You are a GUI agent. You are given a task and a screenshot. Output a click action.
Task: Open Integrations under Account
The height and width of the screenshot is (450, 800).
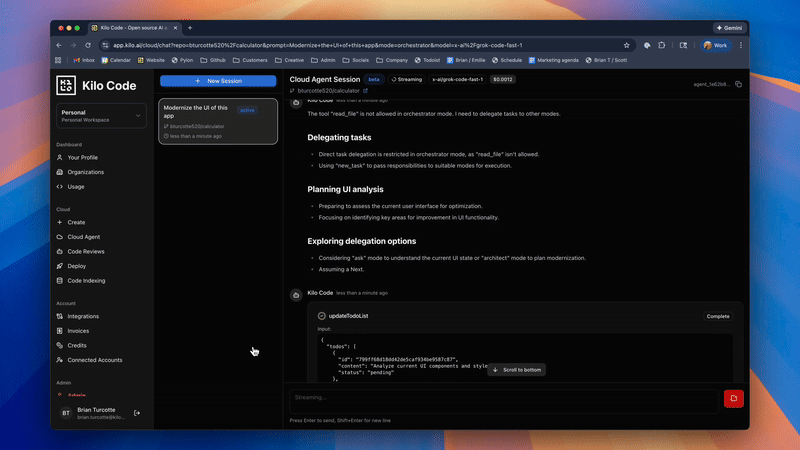[83, 316]
